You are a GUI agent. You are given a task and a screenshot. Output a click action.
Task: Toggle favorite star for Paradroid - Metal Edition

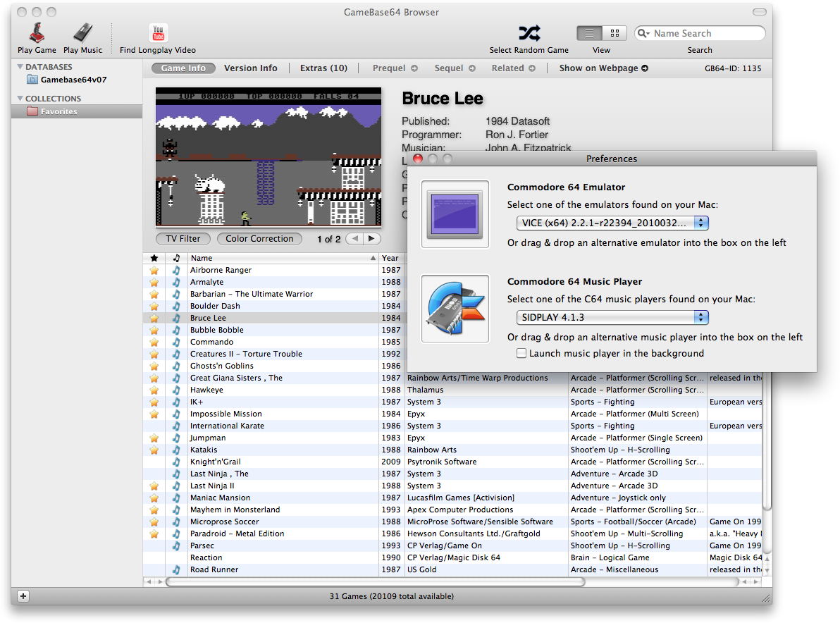pos(154,534)
